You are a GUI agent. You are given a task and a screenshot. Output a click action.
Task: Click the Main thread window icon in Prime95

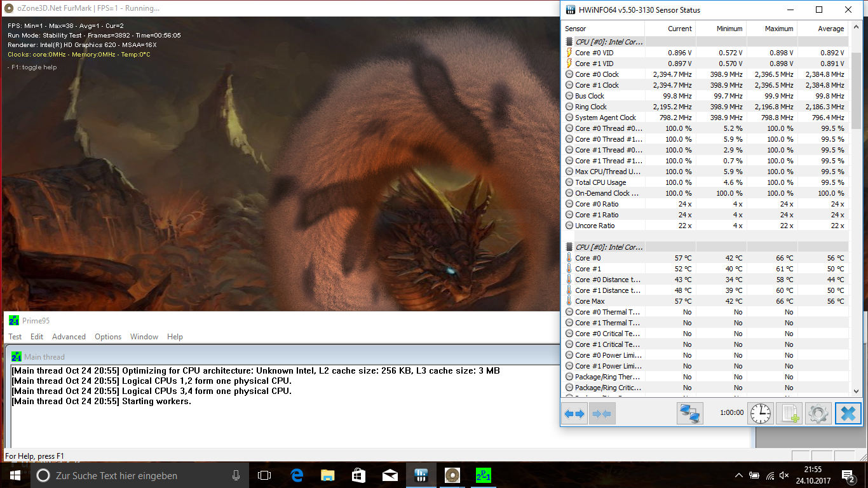(x=17, y=356)
